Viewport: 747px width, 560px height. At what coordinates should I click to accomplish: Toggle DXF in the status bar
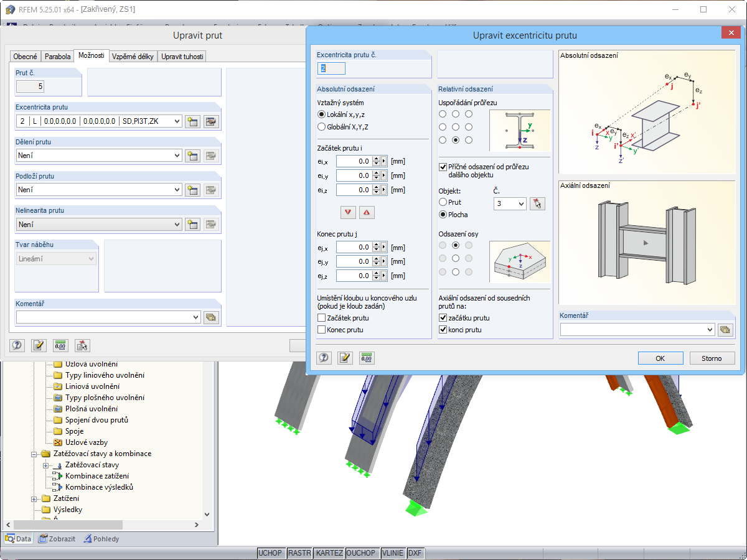coord(415,553)
